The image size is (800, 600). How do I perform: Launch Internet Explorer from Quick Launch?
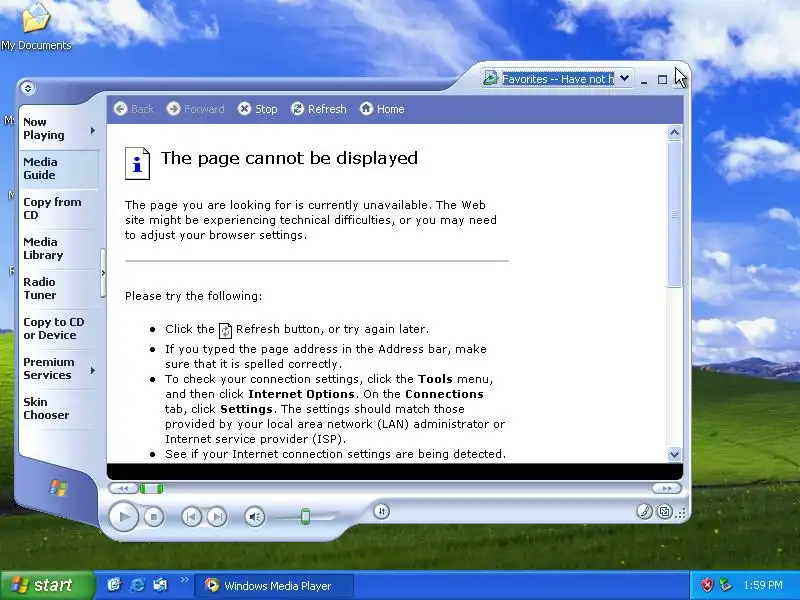[137, 585]
